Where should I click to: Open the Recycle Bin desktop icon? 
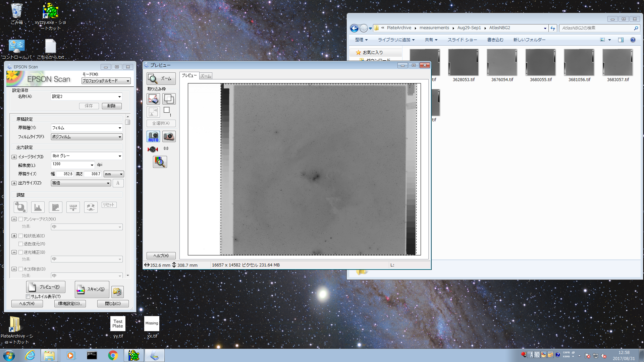(x=16, y=14)
